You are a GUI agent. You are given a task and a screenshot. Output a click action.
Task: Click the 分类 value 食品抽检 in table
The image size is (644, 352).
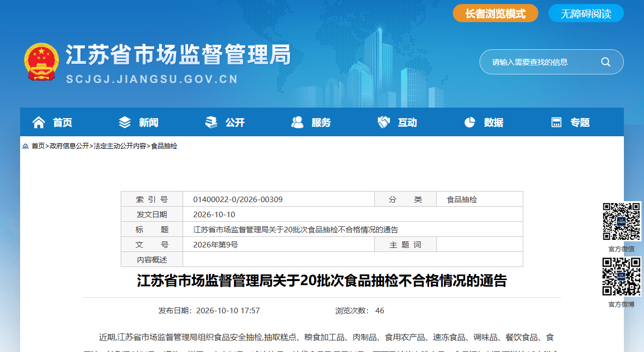pyautogui.click(x=462, y=199)
